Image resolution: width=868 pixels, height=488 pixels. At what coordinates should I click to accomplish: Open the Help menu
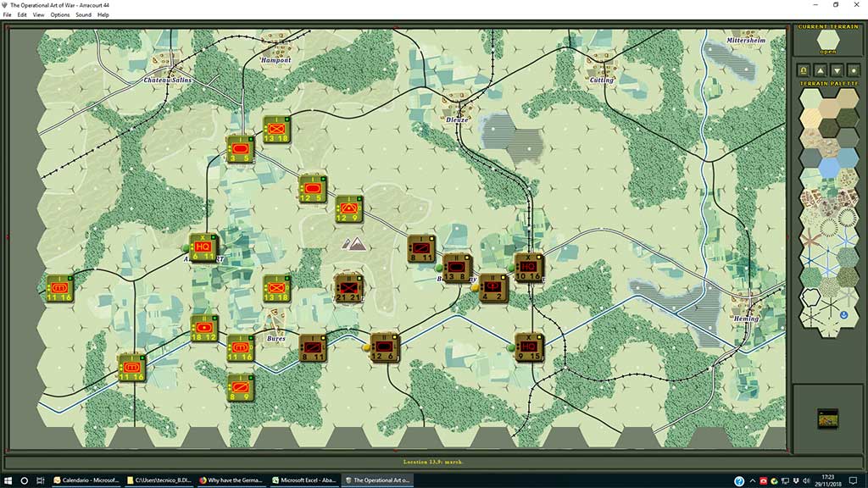103,15
